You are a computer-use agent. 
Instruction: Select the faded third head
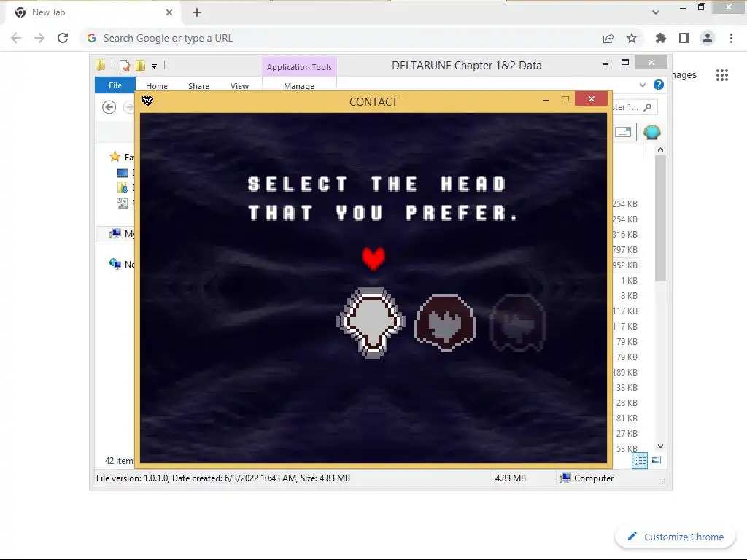click(518, 323)
